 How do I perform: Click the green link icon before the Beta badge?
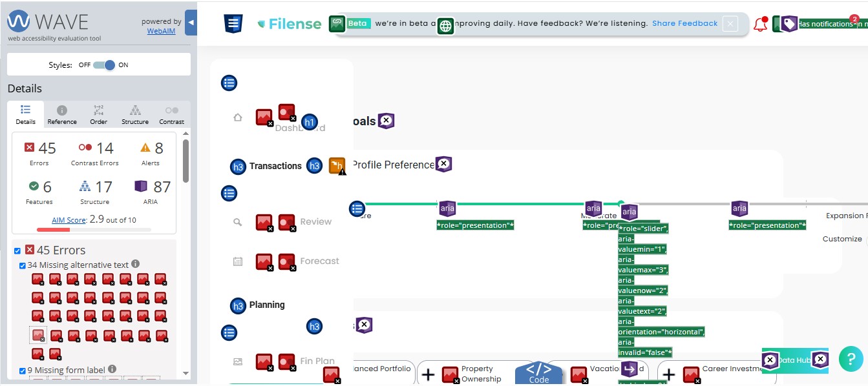click(337, 24)
